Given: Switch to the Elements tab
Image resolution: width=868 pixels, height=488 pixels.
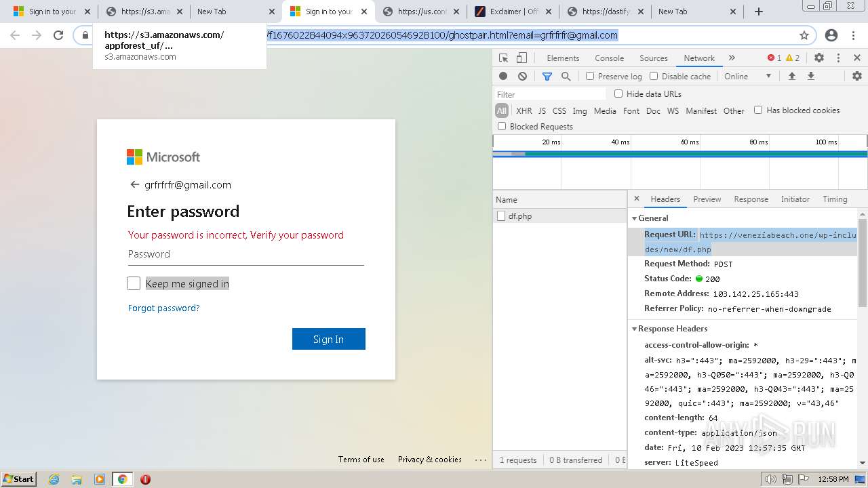Looking at the screenshot, I should (563, 58).
